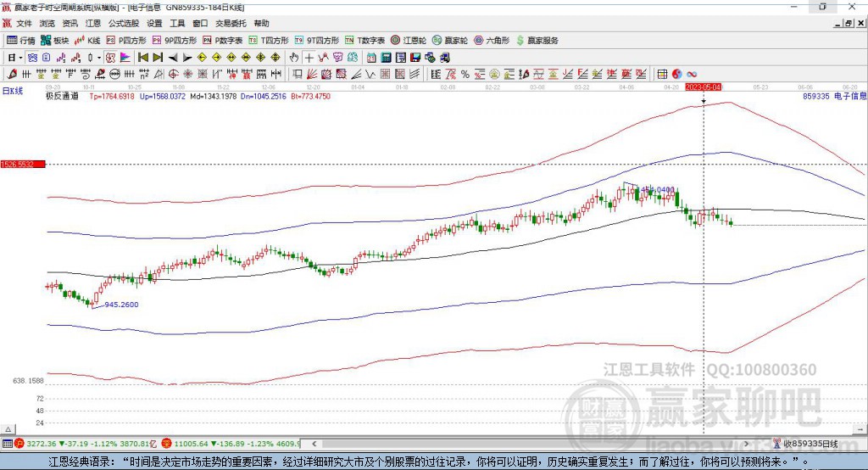This screenshot has width=868, height=470.
Task: Open the period 日 dropdown arrow
Action: [x=20, y=58]
